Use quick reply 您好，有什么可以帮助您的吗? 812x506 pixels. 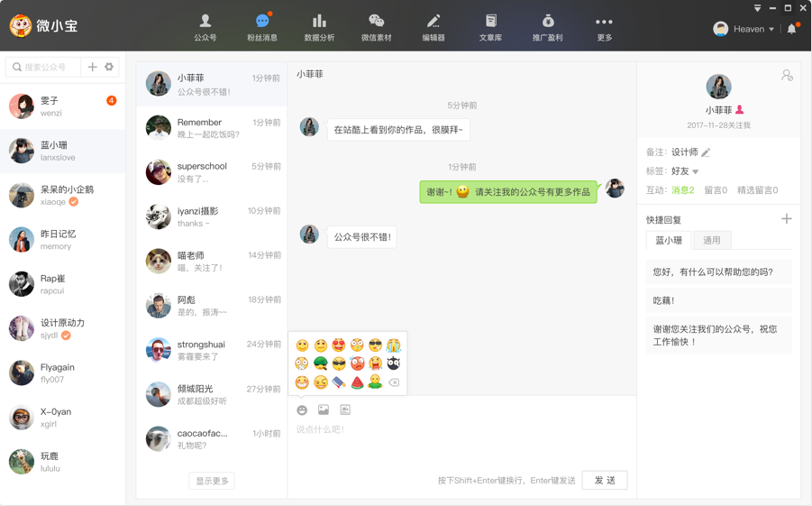pyautogui.click(x=719, y=271)
